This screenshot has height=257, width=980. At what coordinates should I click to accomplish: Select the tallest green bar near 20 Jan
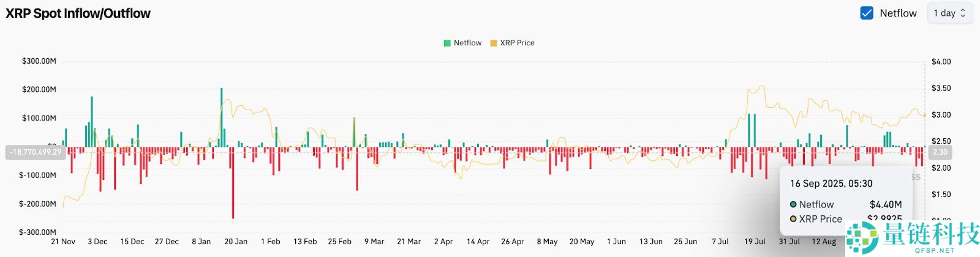tap(221, 117)
